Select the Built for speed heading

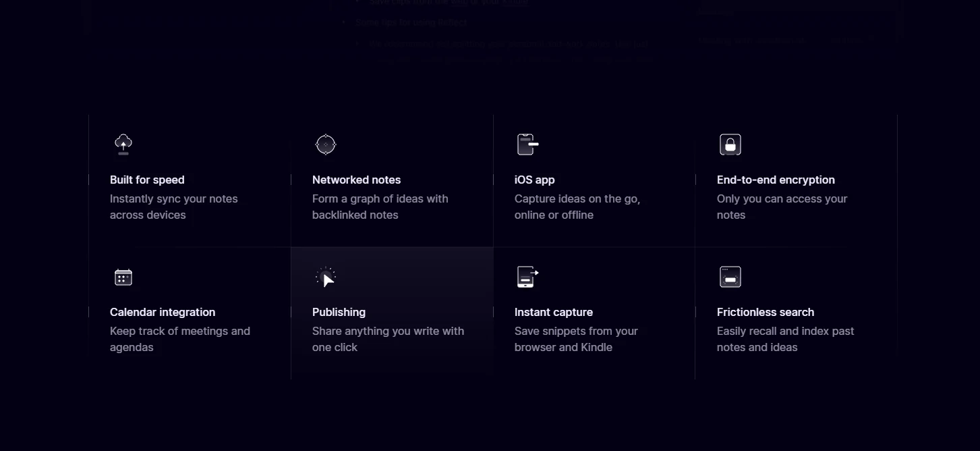(147, 180)
